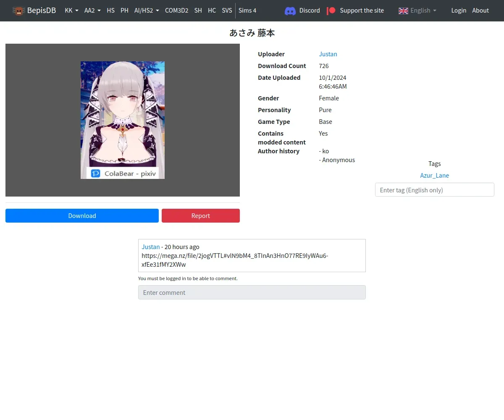This screenshot has width=504, height=420.
Task: Open the COM3D2 section
Action: (176, 10)
